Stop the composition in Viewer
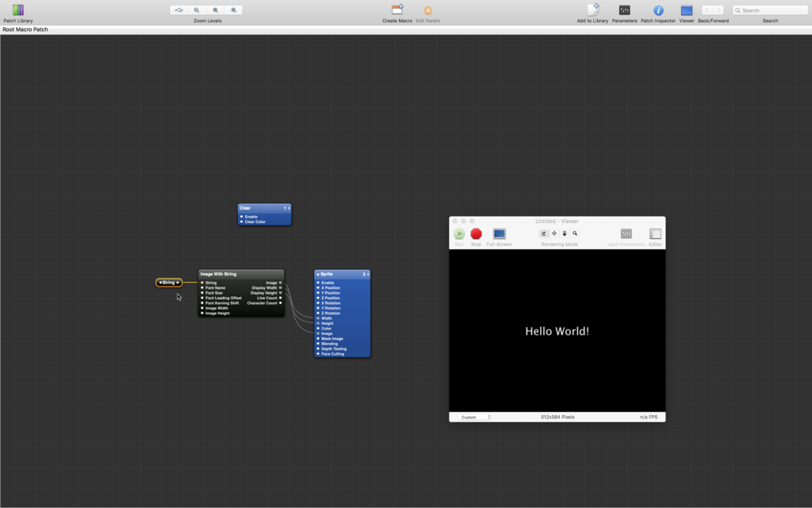Image resolution: width=812 pixels, height=508 pixels. (476, 234)
